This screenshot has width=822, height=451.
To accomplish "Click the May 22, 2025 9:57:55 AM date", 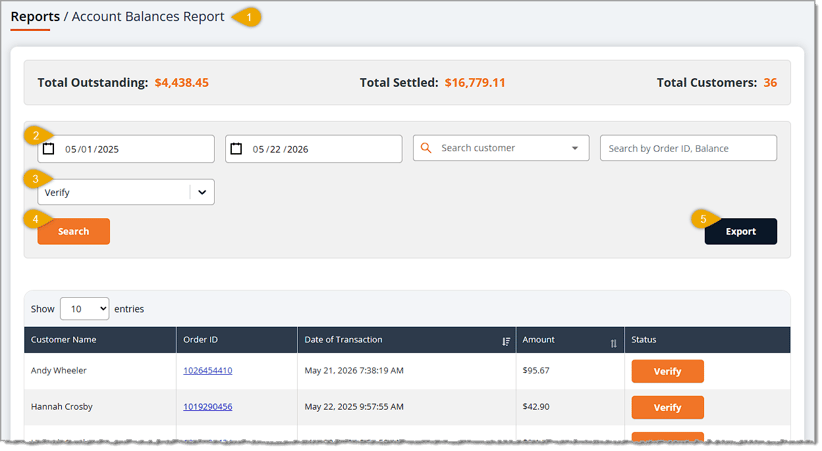I will pos(354,406).
